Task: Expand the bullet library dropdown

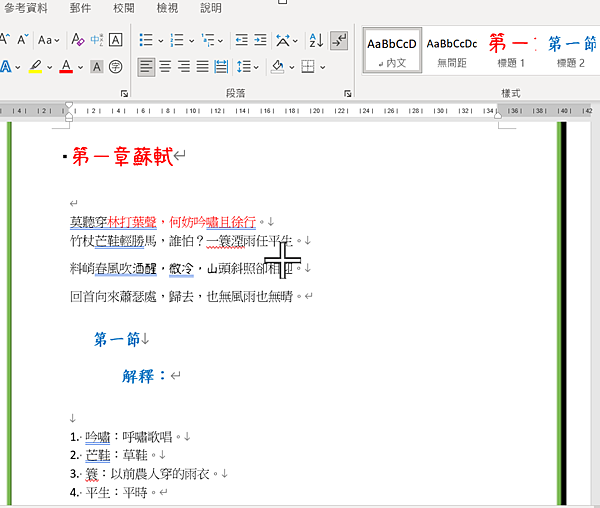Action: tap(161, 41)
